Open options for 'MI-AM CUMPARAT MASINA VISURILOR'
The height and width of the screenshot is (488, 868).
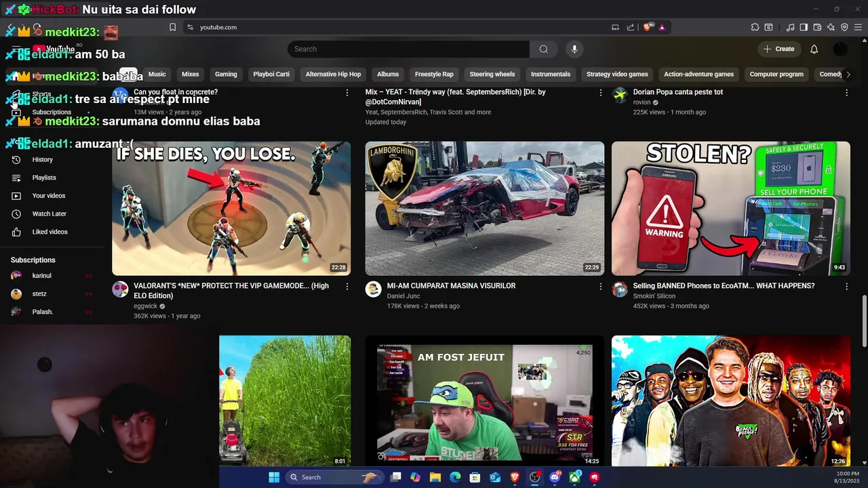(x=600, y=287)
